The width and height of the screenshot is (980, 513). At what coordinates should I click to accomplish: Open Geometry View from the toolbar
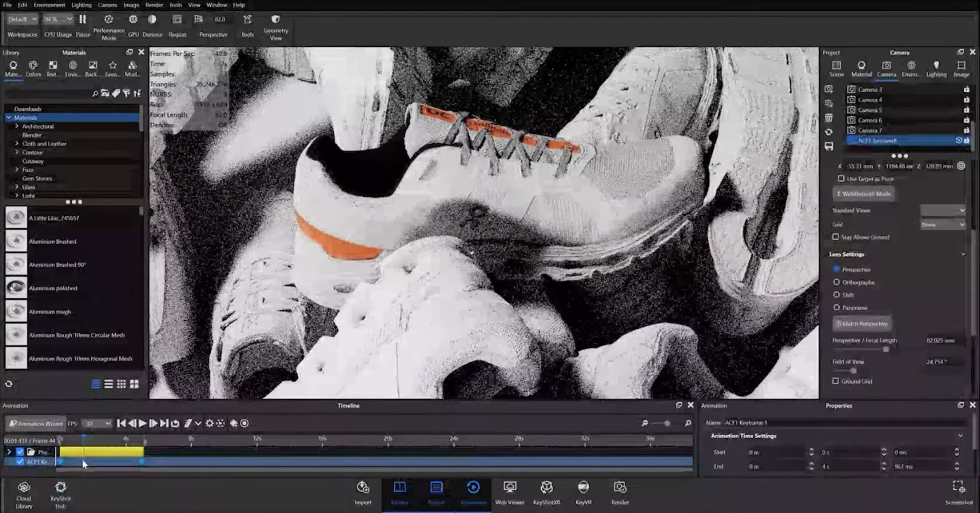coord(275,20)
